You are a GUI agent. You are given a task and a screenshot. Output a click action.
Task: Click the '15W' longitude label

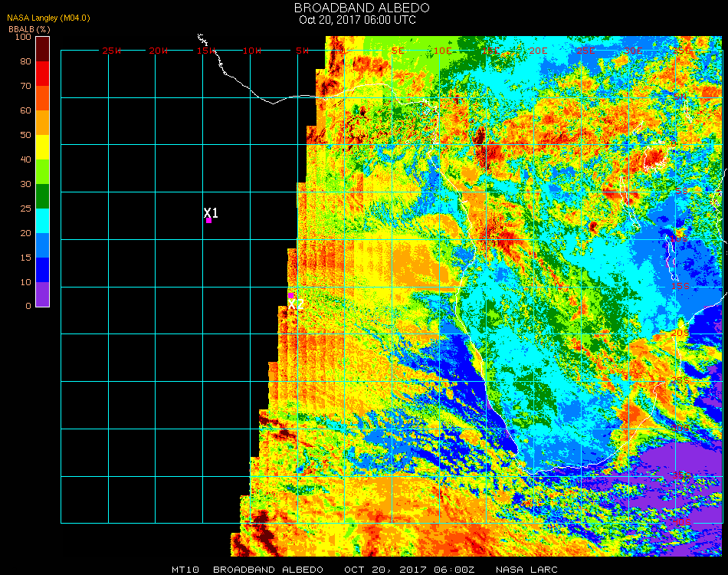click(206, 51)
